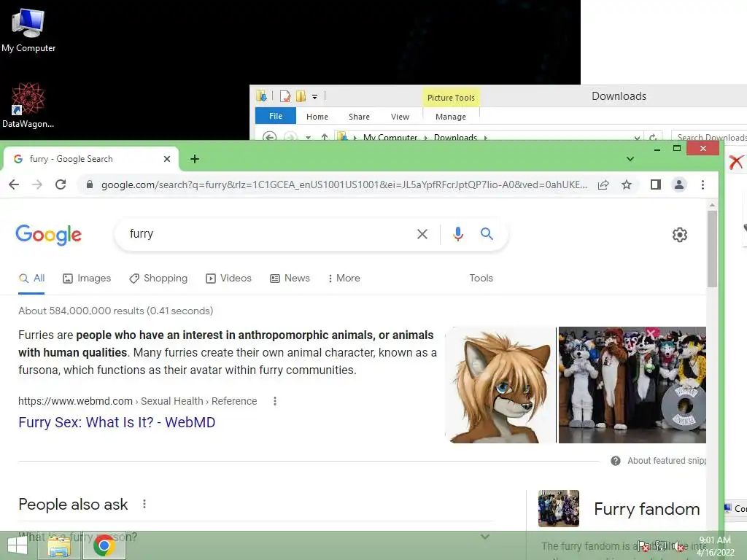Screen dimensions: 747x560
Task: Open the Home ribbon tab in Explorer
Action: [317, 117]
